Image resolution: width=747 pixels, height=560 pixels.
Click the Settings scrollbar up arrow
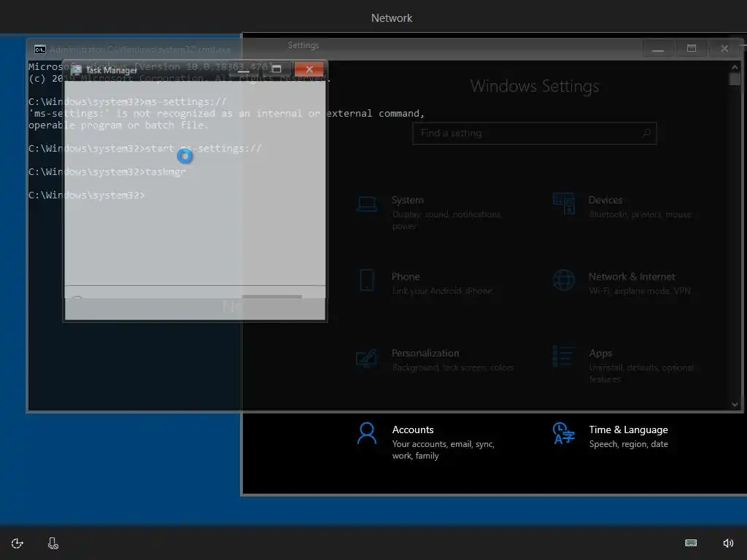click(735, 67)
